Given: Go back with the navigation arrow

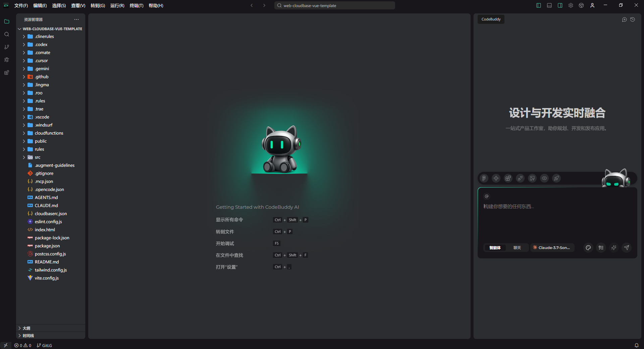Looking at the screenshot, I should [252, 5].
